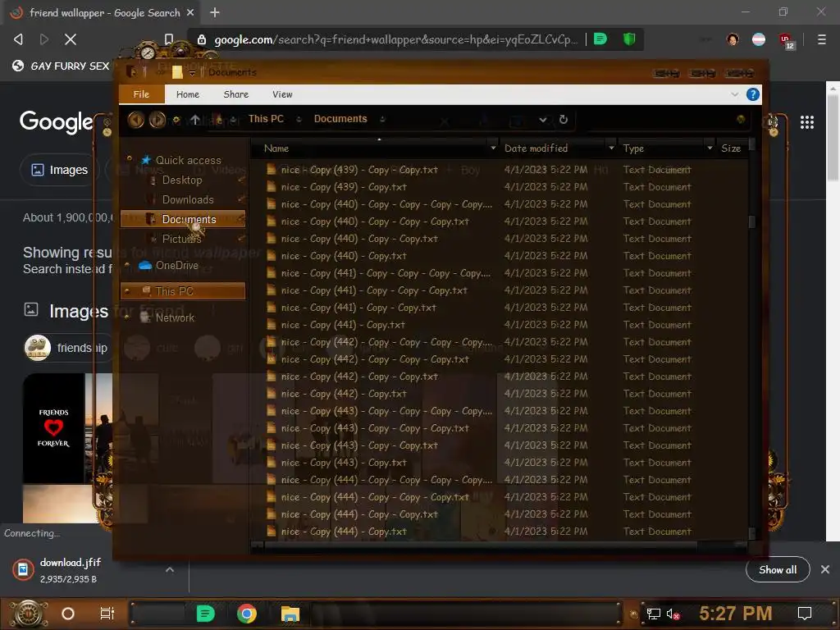The image size is (840, 630).
Task: Open the green shield extension icon
Action: [629, 39]
